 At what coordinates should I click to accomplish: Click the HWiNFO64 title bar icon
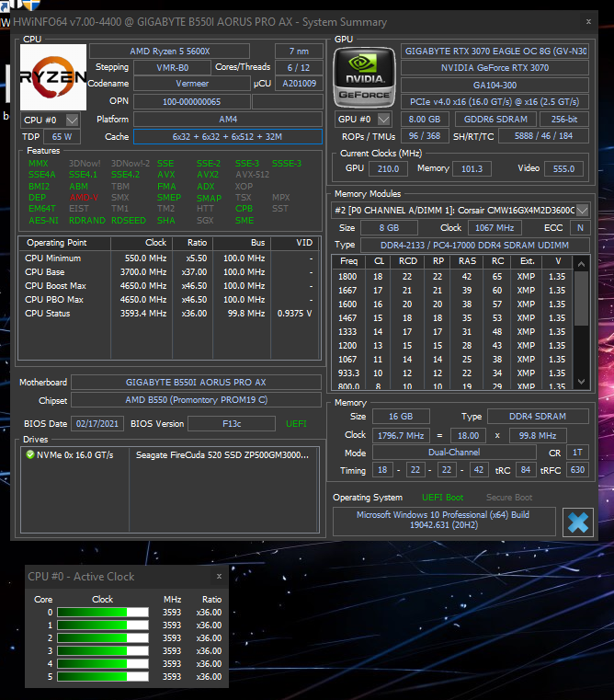click(x=6, y=22)
